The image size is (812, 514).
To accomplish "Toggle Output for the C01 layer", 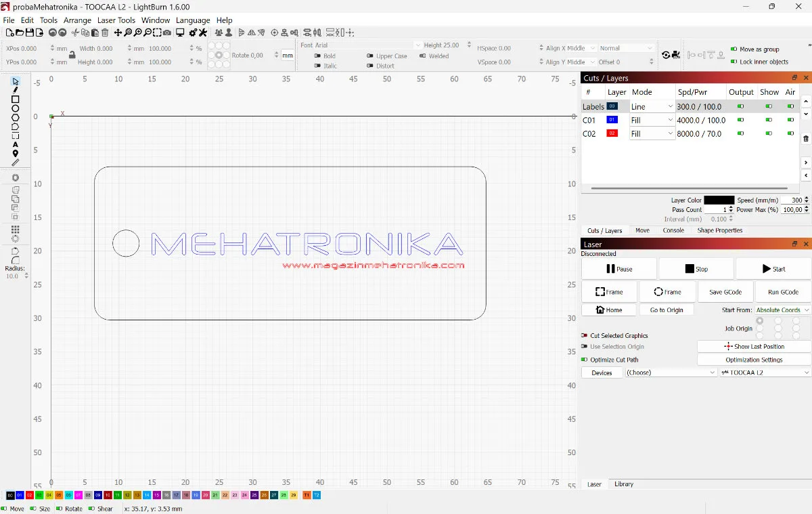I will point(741,120).
